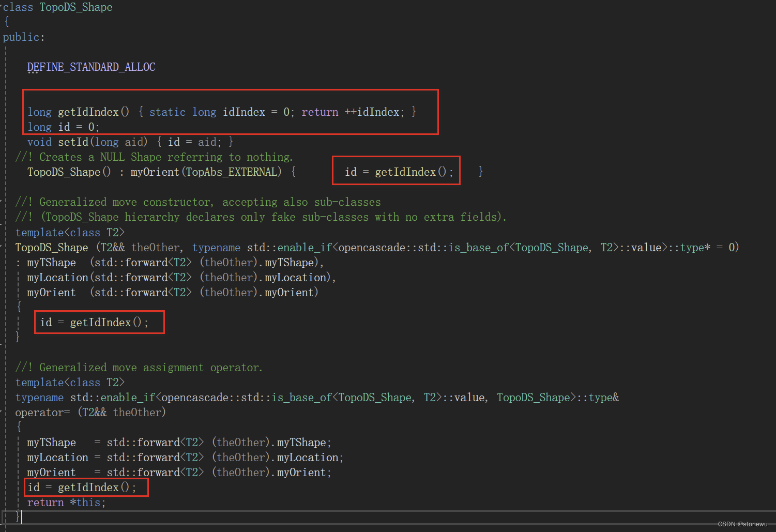Click initializer 'myOrient (std::forward<T2> (theOther).myOrient)'

[173, 293]
